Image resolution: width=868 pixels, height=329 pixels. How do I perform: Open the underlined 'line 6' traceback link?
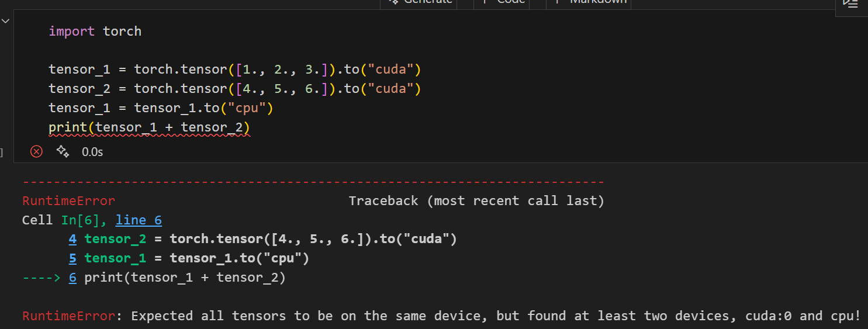(139, 220)
